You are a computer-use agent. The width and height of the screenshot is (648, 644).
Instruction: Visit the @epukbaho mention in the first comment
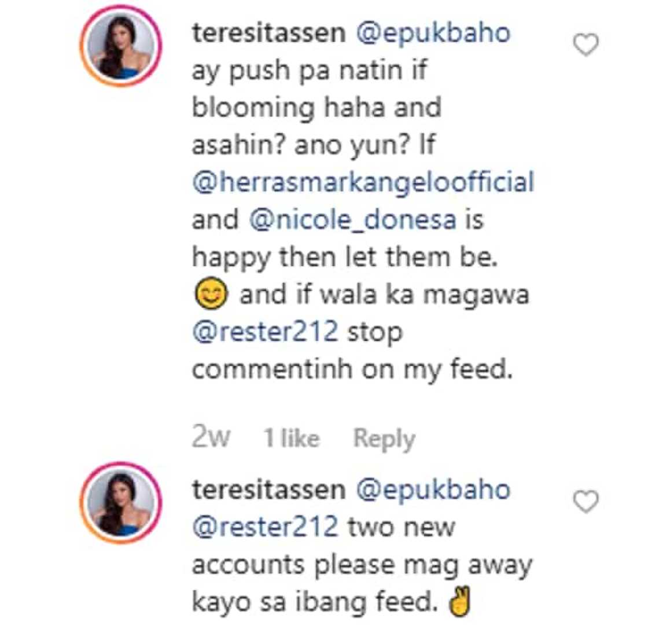tap(433, 32)
